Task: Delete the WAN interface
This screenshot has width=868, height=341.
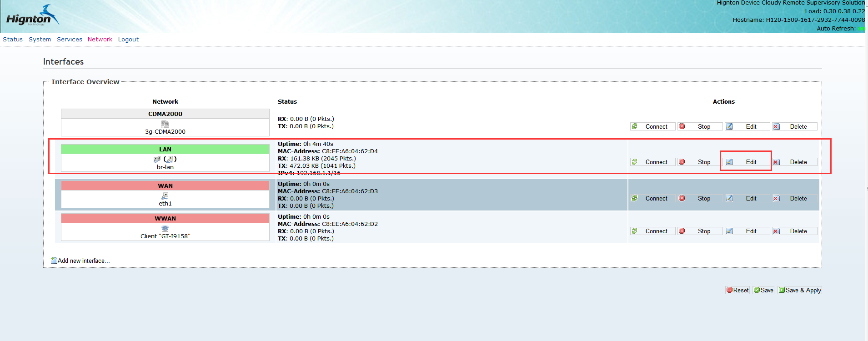Action: (x=794, y=199)
